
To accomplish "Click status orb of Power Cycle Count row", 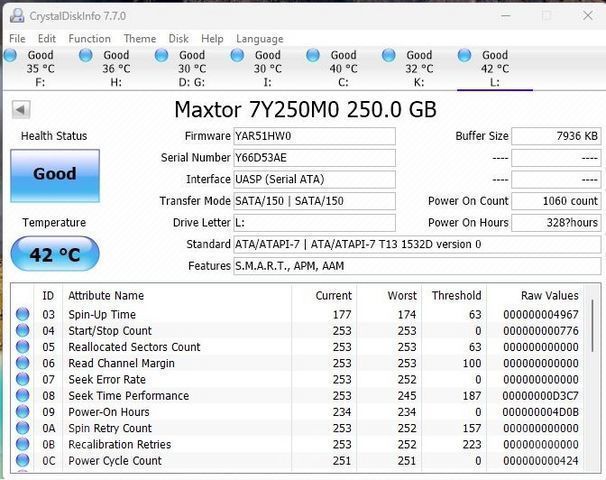I will point(22,460).
